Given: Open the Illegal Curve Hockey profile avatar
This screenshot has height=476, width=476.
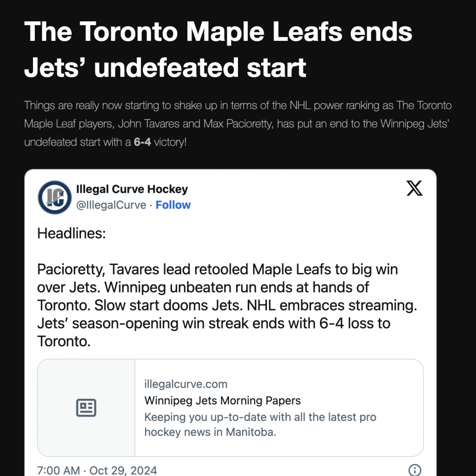Looking at the screenshot, I should (54, 197).
